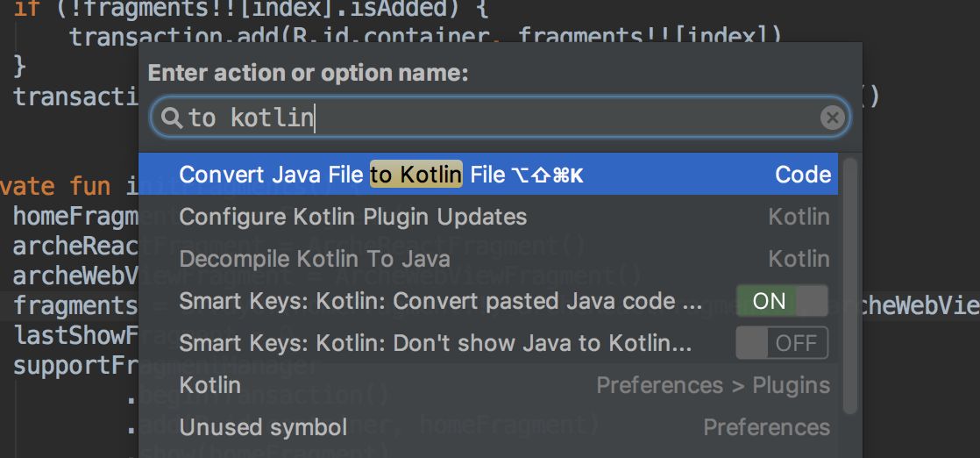The width and height of the screenshot is (980, 458).
Task: Select Convert Java File to Kotlin File action
Action: point(488,175)
